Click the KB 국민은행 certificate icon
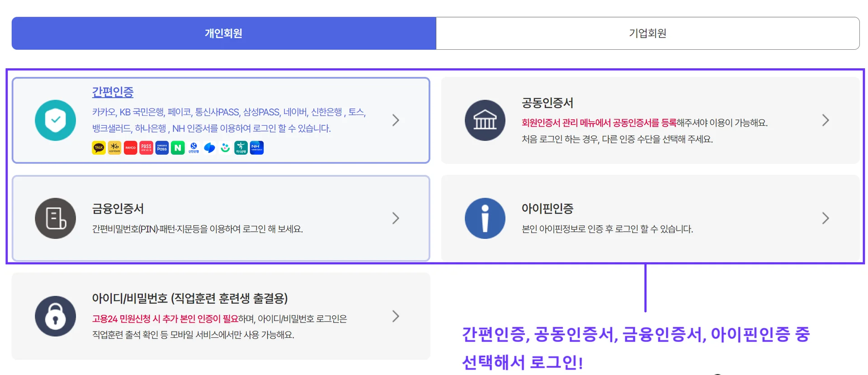 (x=114, y=147)
